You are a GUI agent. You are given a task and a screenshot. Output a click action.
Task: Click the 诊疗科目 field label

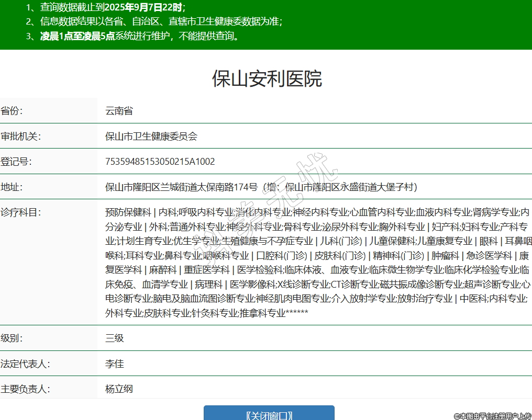(x=21, y=212)
